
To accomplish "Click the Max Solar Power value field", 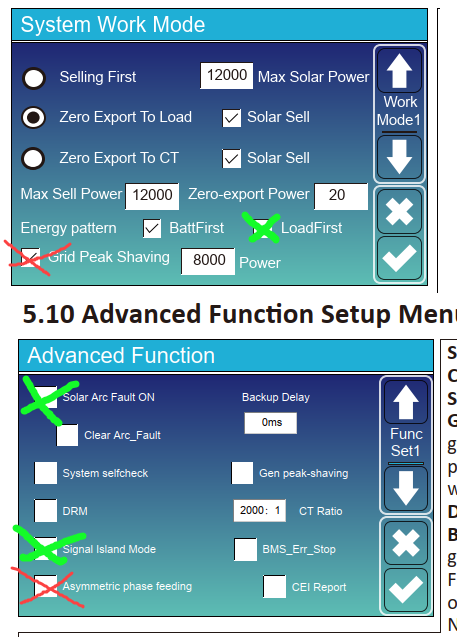I will point(227,76).
